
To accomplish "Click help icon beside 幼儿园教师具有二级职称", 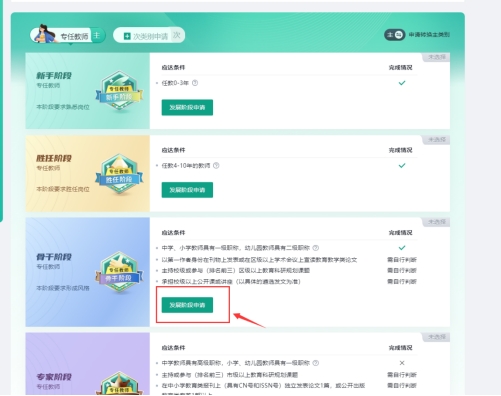I will tap(316, 248).
